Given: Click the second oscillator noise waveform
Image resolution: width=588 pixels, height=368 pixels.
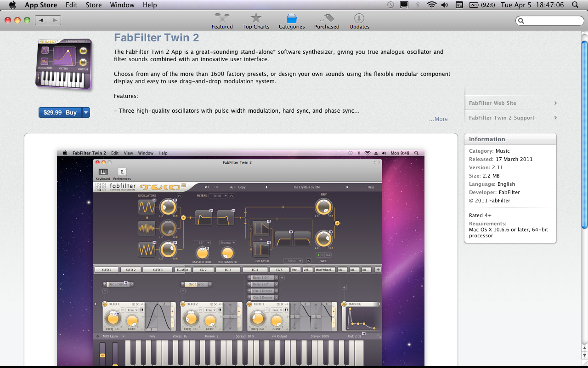Looking at the screenshot, I should 147,228.
